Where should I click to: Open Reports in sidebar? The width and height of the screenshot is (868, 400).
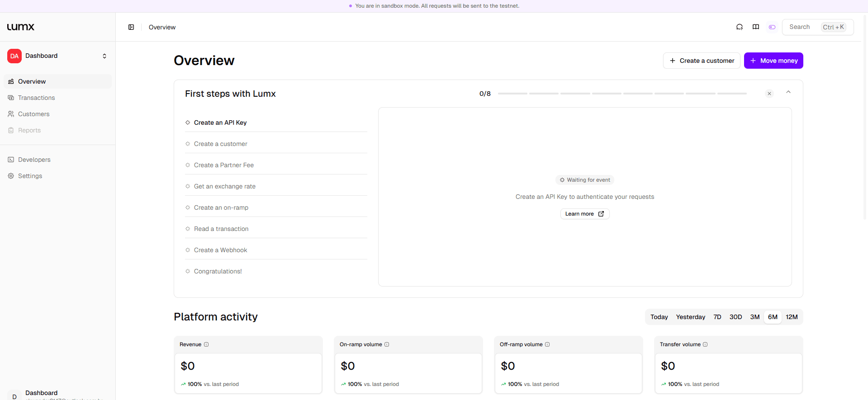[58, 130]
